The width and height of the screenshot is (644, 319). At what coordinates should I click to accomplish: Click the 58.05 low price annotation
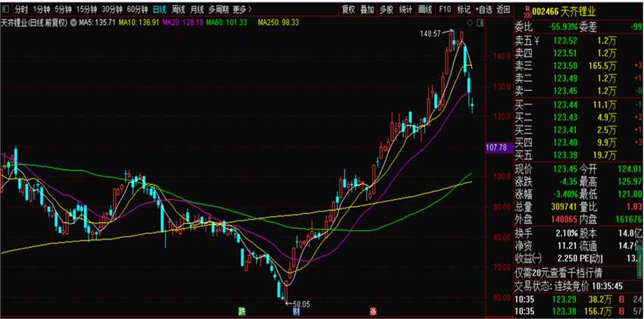pos(300,304)
